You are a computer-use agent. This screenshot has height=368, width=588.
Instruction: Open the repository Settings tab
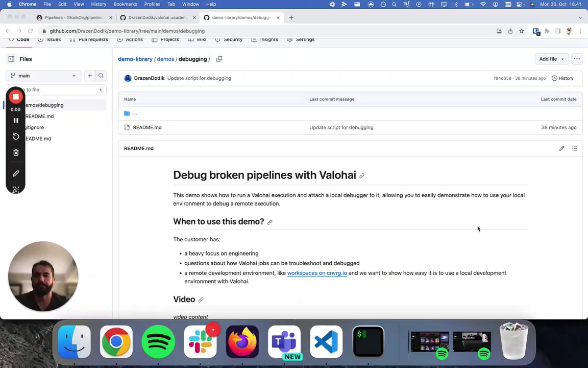click(x=301, y=39)
